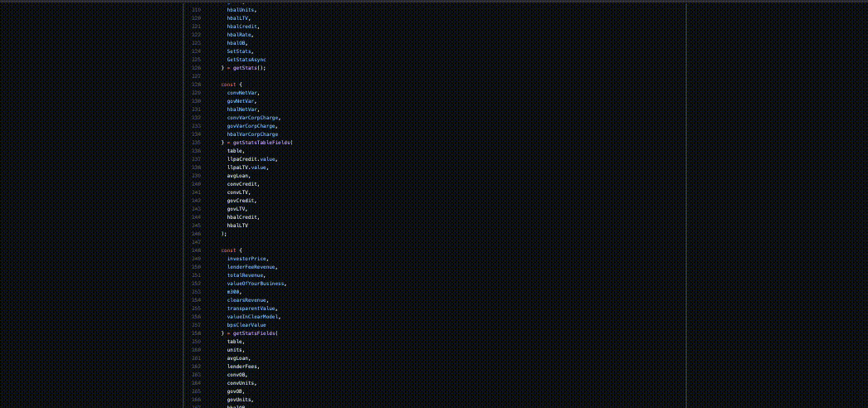868x408 pixels.
Task: Click the convUnits argument
Action: pyautogui.click(x=241, y=382)
